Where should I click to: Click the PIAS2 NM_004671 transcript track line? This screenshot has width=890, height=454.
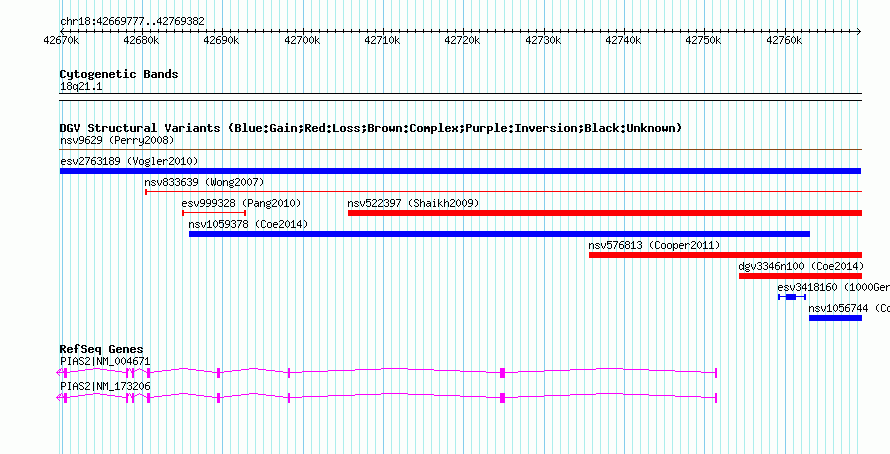(387, 372)
